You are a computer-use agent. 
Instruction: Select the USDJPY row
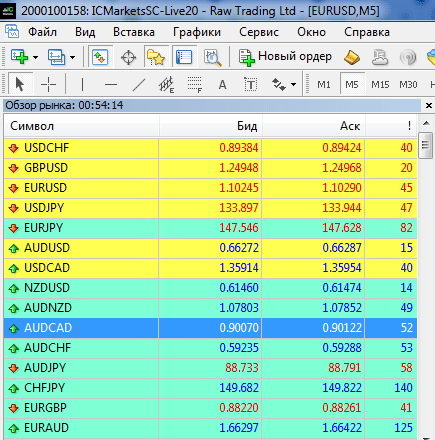tap(210, 208)
